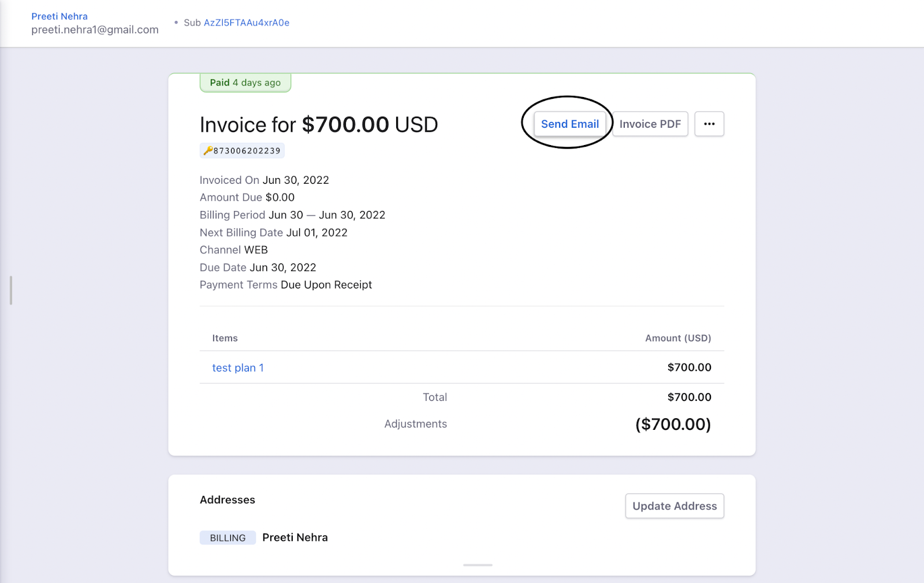This screenshot has width=924, height=583.
Task: Click the Amount (USD) column header
Action: tap(678, 339)
